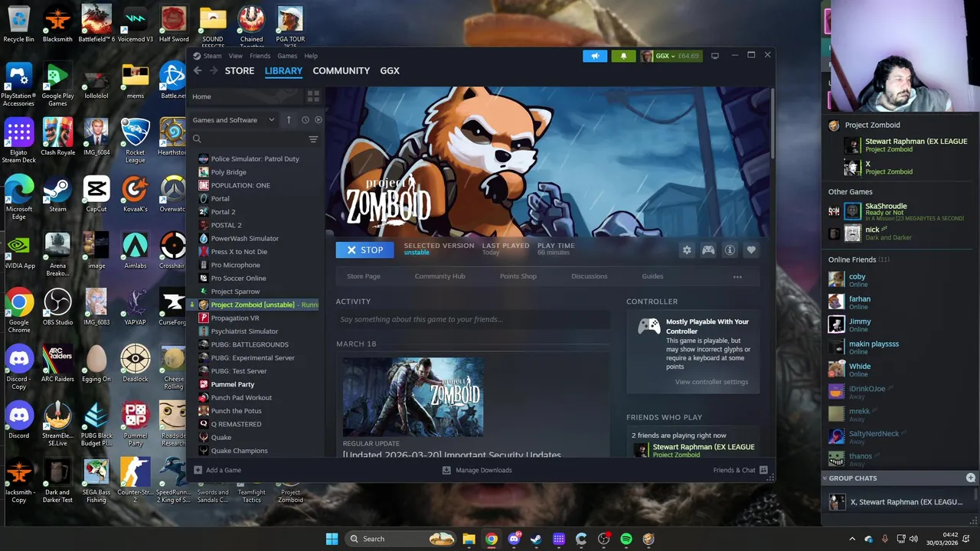Create new group chat plus icon
980x551 pixels.
pyautogui.click(x=971, y=478)
